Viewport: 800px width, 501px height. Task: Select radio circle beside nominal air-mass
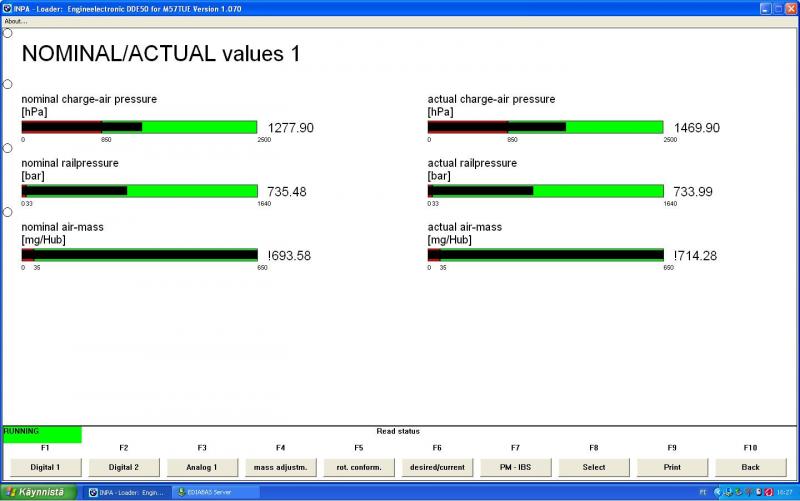[x=8, y=212]
